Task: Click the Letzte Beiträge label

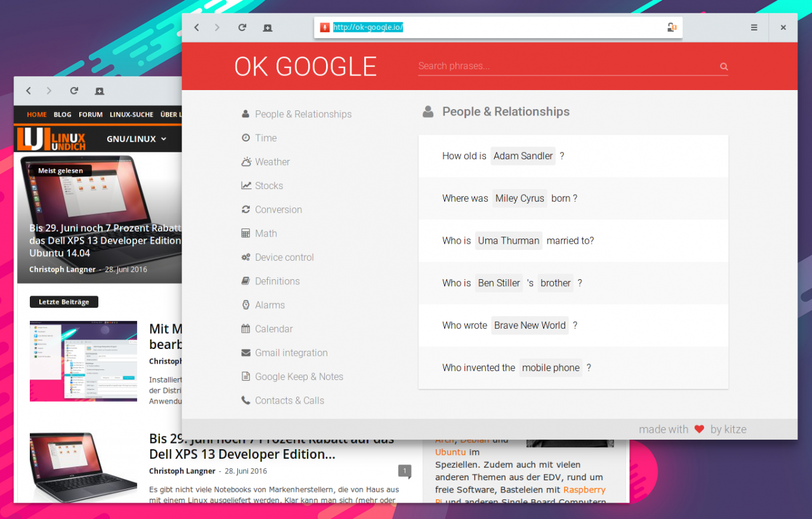Action: (x=64, y=302)
